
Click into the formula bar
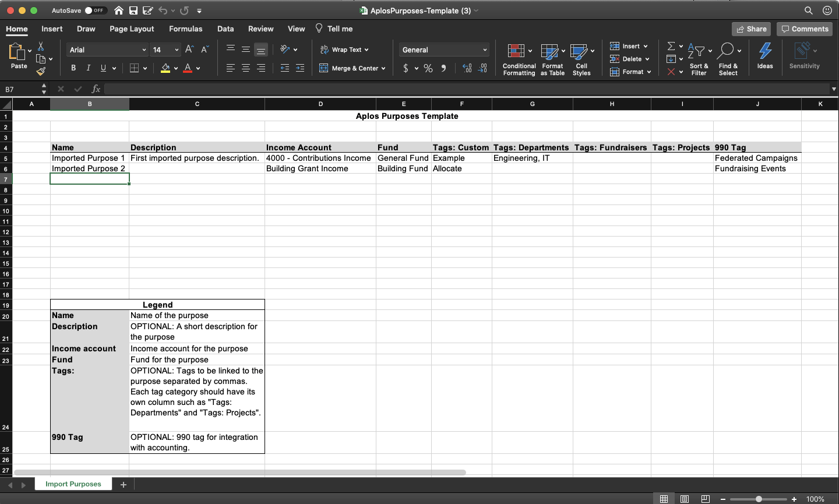point(467,89)
